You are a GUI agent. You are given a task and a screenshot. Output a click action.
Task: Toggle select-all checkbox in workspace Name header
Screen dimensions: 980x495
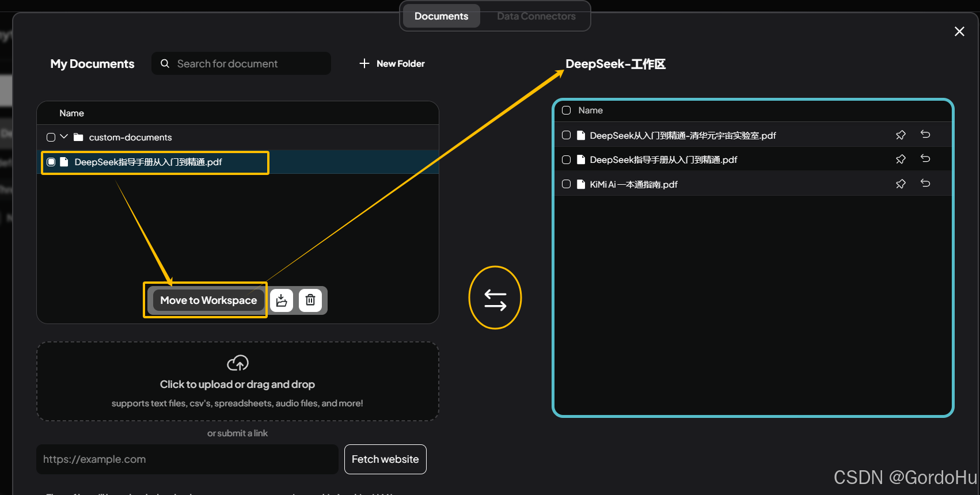(567, 111)
